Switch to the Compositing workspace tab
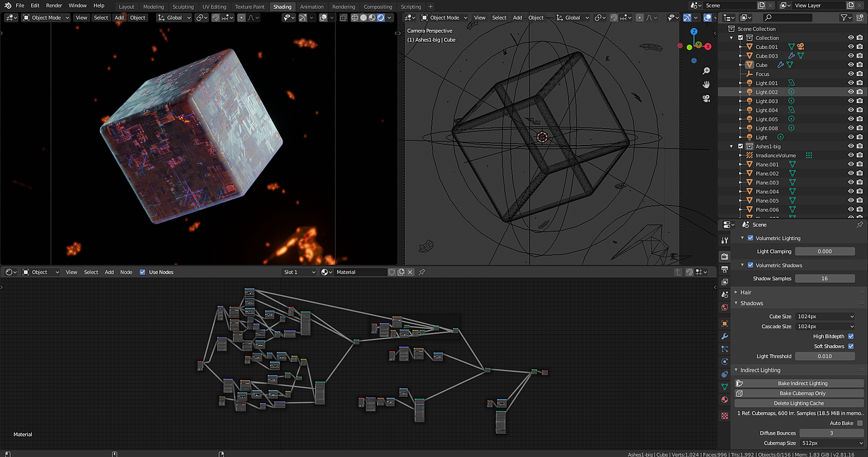The height and width of the screenshot is (457, 868). click(x=378, y=6)
